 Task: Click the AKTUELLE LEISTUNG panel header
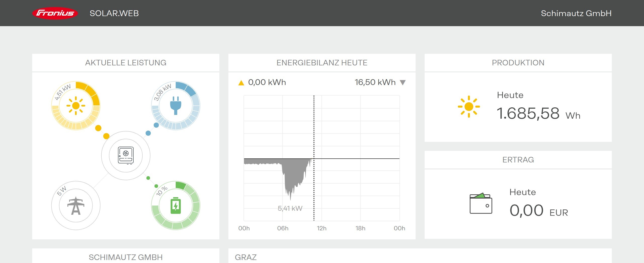126,63
